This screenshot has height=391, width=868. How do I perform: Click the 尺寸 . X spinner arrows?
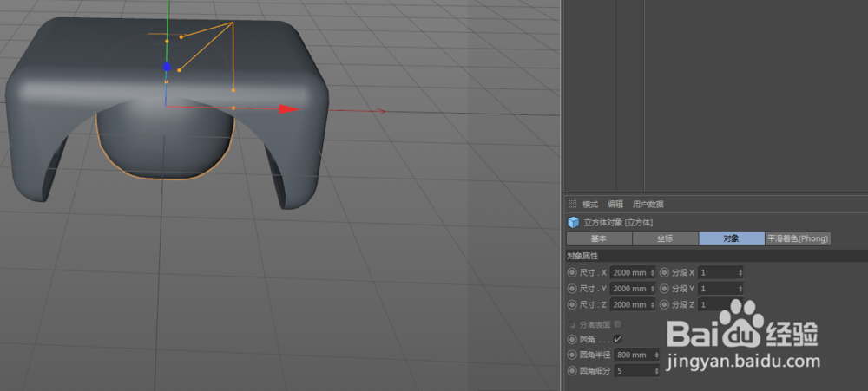[653, 272]
